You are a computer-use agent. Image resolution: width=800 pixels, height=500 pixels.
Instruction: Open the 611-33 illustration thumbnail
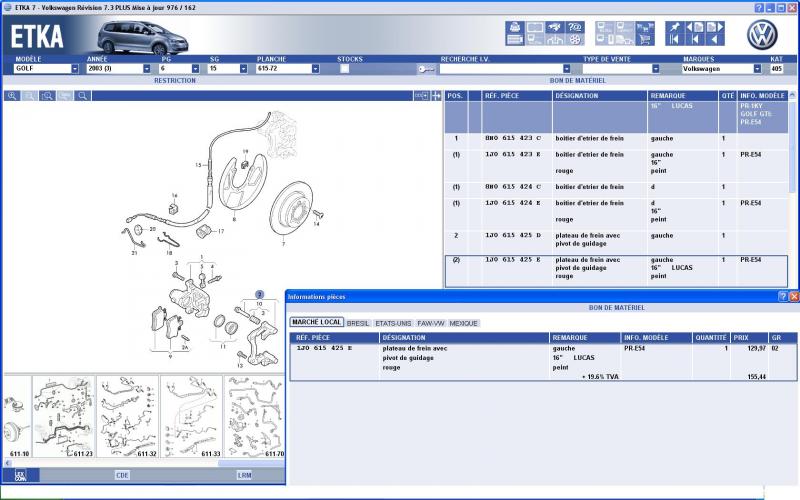[191, 417]
